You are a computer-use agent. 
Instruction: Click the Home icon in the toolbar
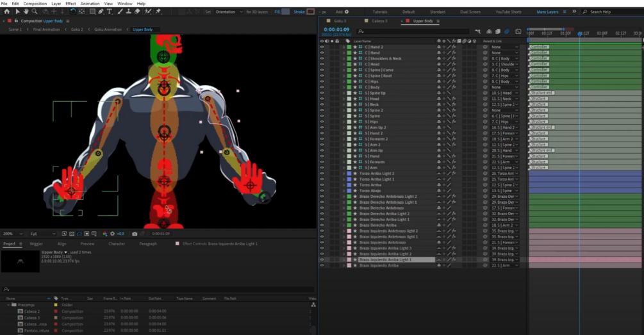(x=6, y=12)
